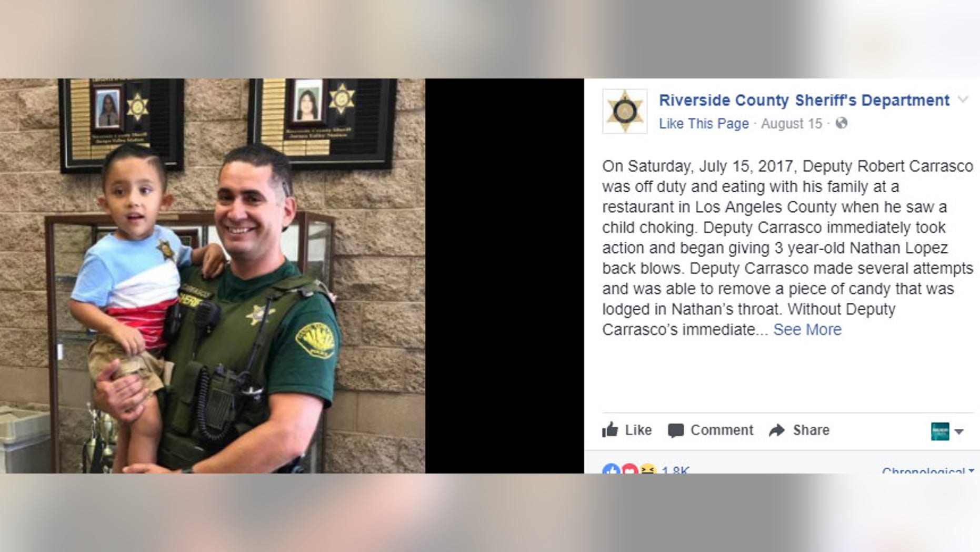This screenshot has height=552, width=980.
Task: Click the globe public-audience icon
Action: coord(842,123)
